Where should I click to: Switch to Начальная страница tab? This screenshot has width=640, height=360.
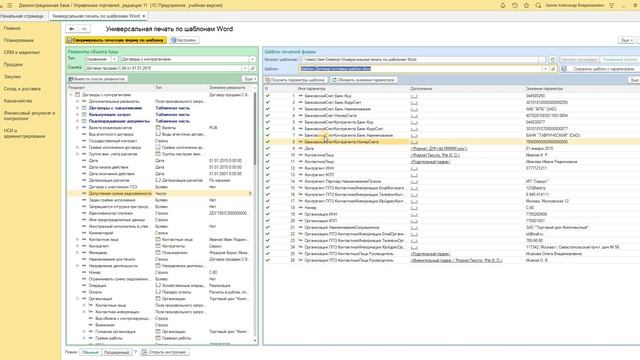click(x=22, y=16)
